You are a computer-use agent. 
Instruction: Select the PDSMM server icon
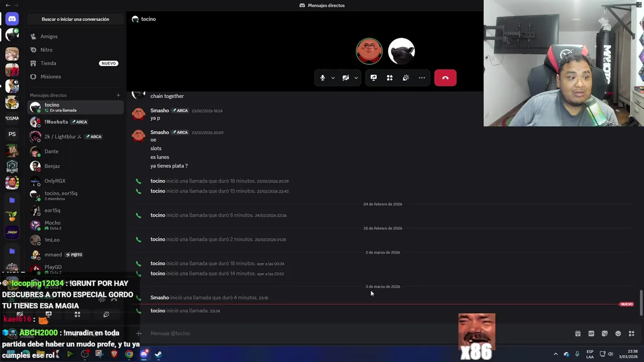pos(12,118)
